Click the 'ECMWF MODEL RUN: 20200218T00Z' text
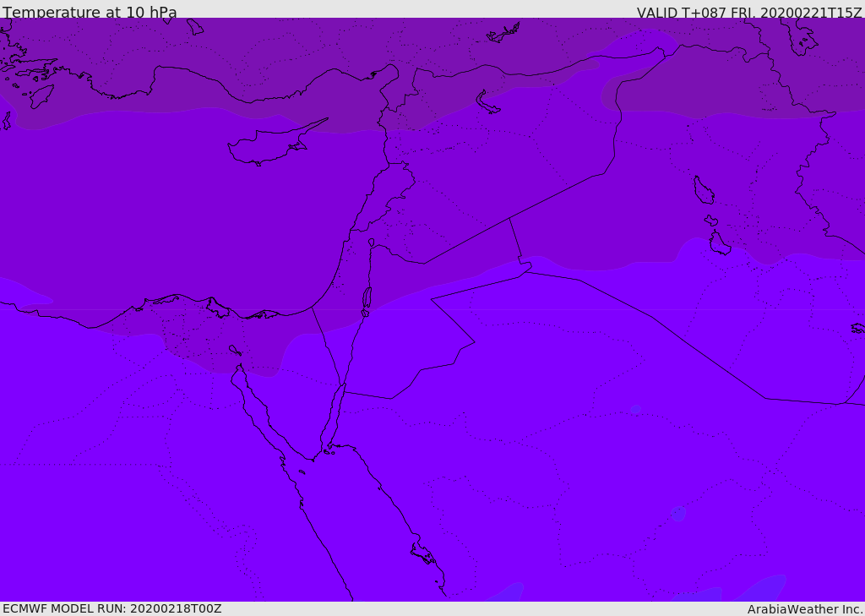Image resolution: width=865 pixels, height=616 pixels. 112,609
